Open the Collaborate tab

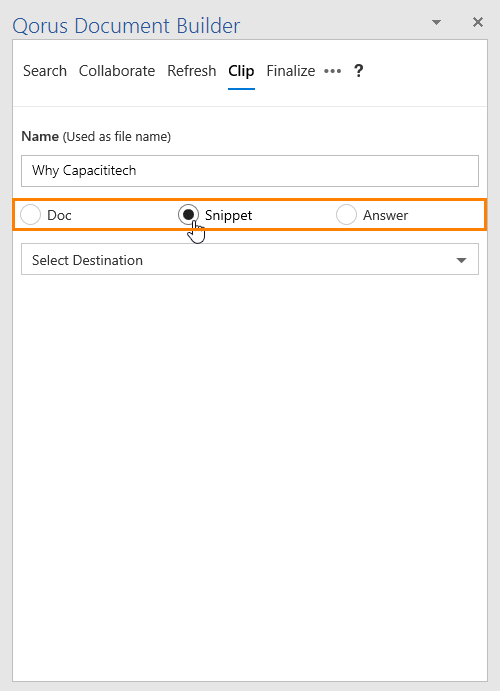[117, 71]
